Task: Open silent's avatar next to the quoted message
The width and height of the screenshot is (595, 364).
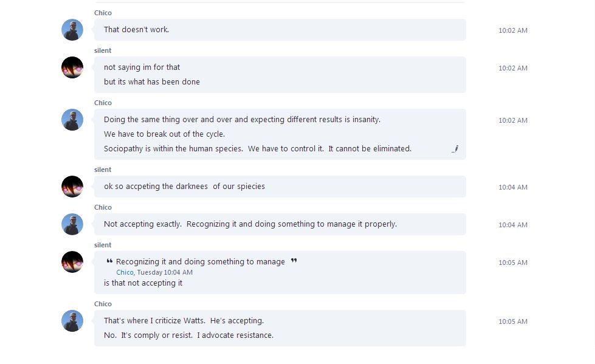Action: [72, 262]
